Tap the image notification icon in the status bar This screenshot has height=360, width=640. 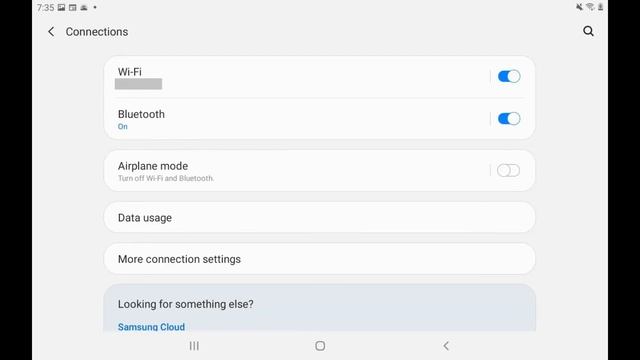[x=61, y=7]
